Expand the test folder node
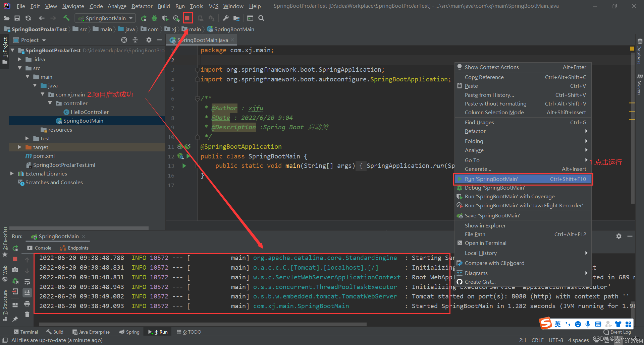 point(27,138)
